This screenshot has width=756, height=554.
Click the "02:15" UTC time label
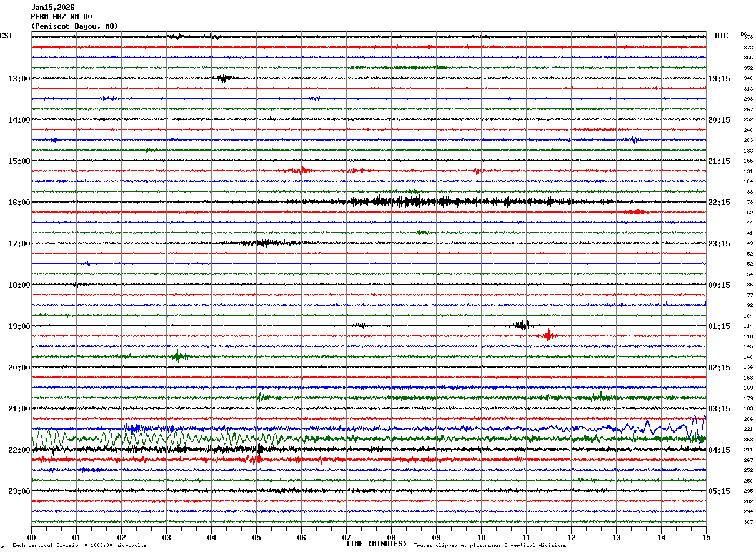(x=719, y=368)
